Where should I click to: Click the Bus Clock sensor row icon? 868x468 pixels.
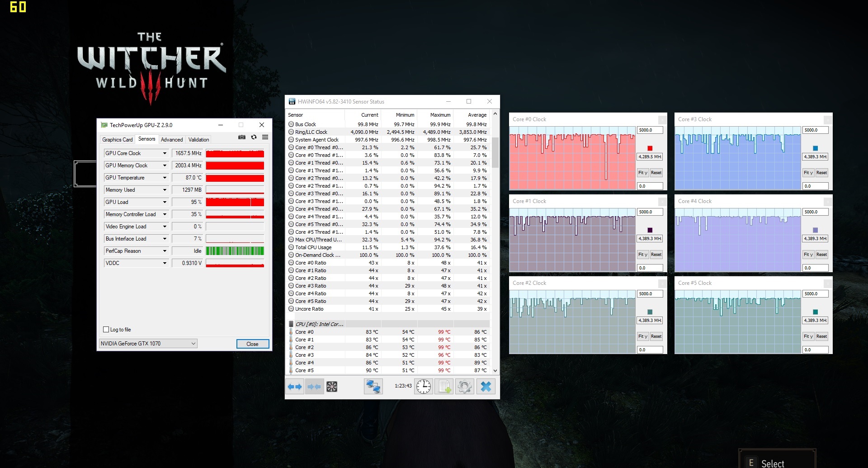(291, 124)
